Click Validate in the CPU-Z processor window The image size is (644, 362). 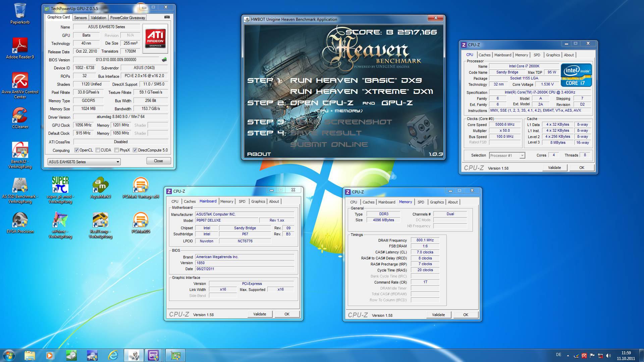pyautogui.click(x=554, y=168)
